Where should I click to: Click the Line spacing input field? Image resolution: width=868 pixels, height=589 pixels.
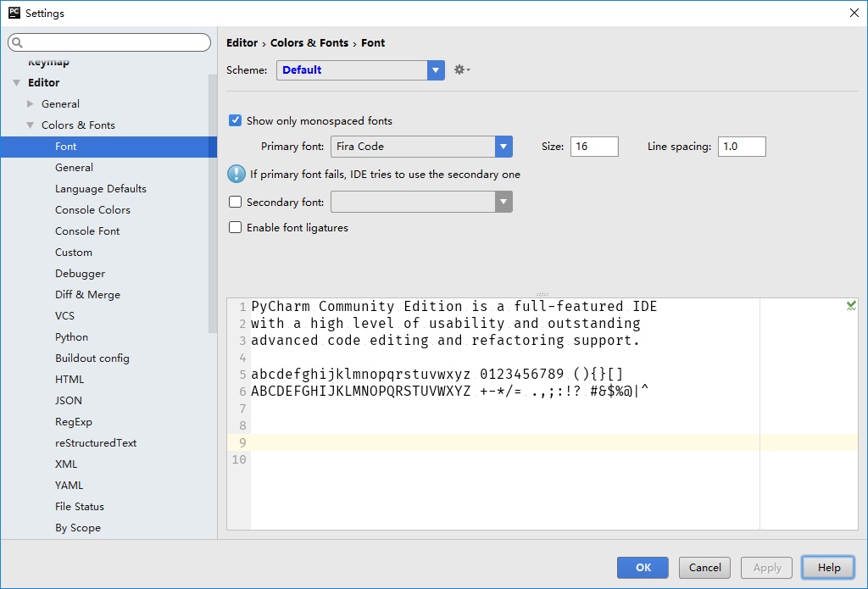742,147
